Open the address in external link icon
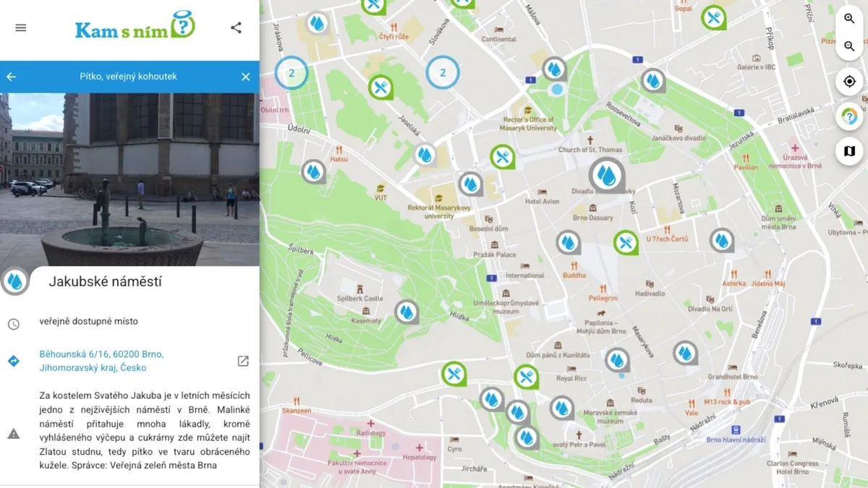The image size is (868, 488). (243, 361)
